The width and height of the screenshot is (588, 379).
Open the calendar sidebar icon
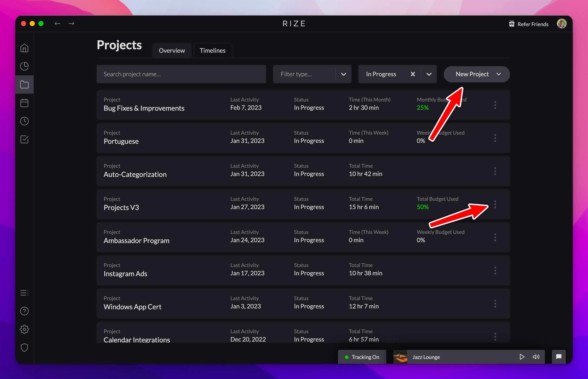point(24,103)
